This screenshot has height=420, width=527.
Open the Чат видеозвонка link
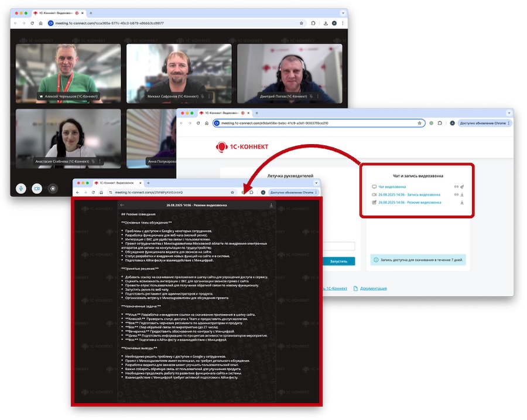pos(392,187)
